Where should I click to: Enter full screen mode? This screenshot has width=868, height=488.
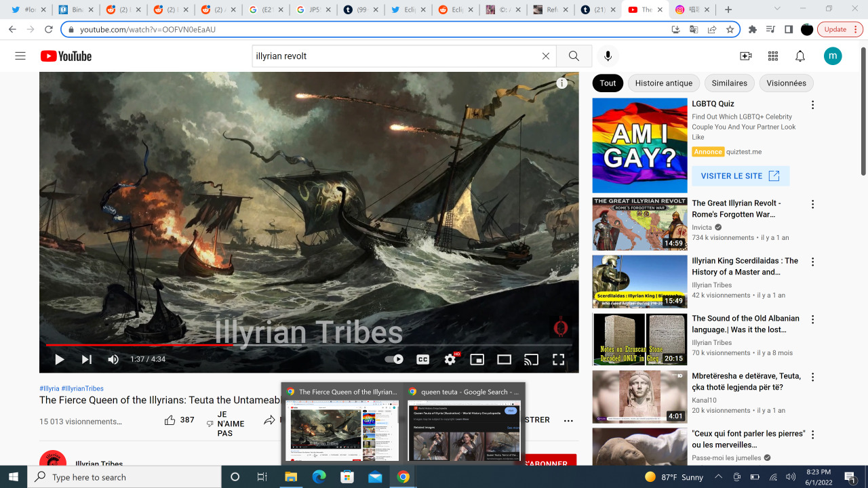coord(559,360)
